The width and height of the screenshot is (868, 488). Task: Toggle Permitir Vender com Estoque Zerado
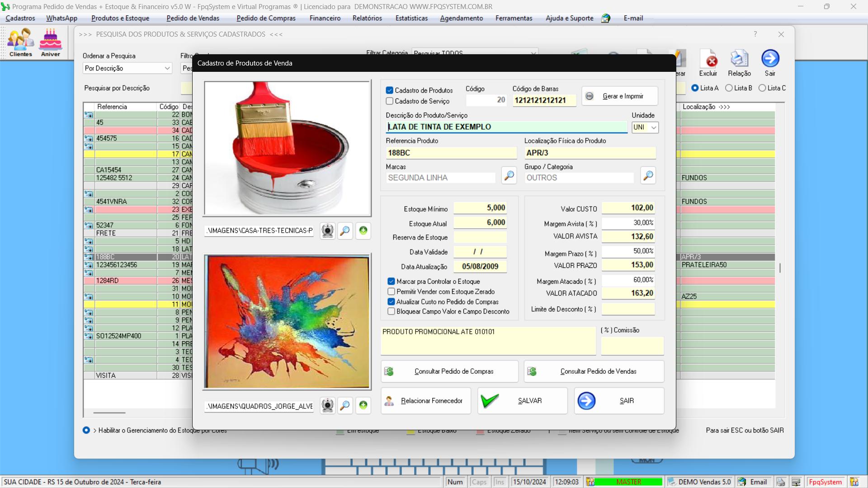[x=392, y=292]
